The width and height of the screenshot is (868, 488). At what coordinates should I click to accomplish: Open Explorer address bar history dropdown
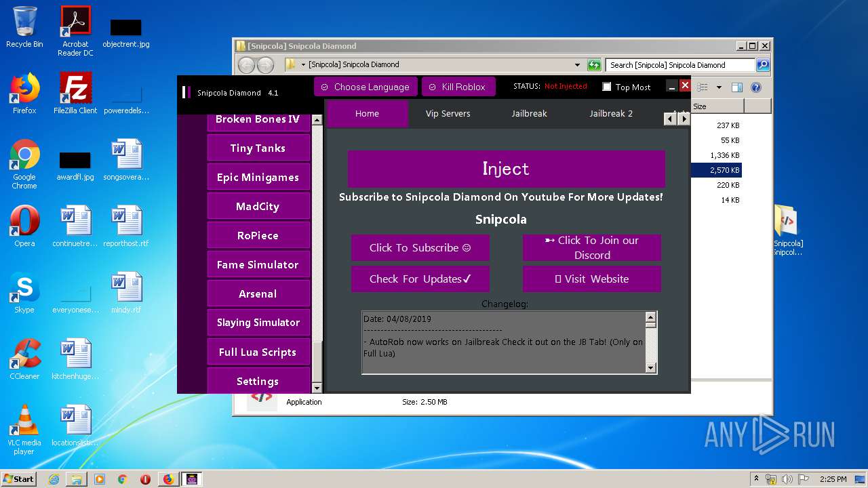coord(578,65)
